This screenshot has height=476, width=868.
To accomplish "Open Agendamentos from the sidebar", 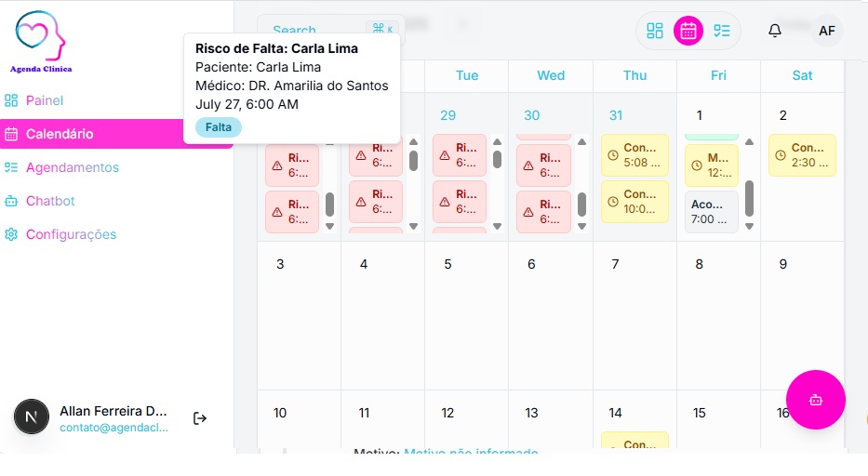I will 73,167.
